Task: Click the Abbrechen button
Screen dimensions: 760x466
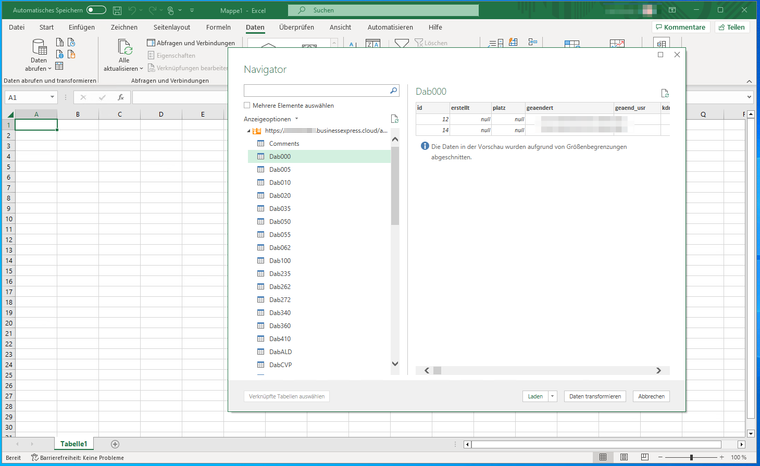Action: point(651,396)
